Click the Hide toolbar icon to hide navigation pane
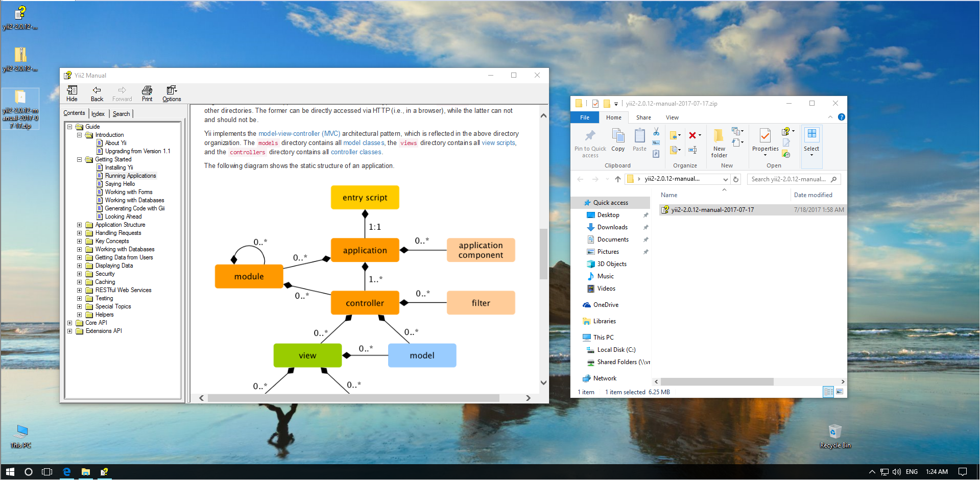The image size is (980, 480). 71,93
